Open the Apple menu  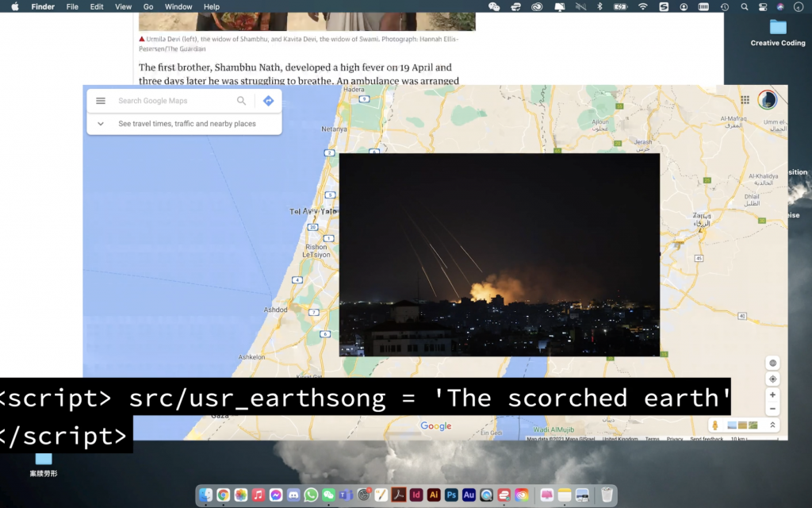[15, 6]
